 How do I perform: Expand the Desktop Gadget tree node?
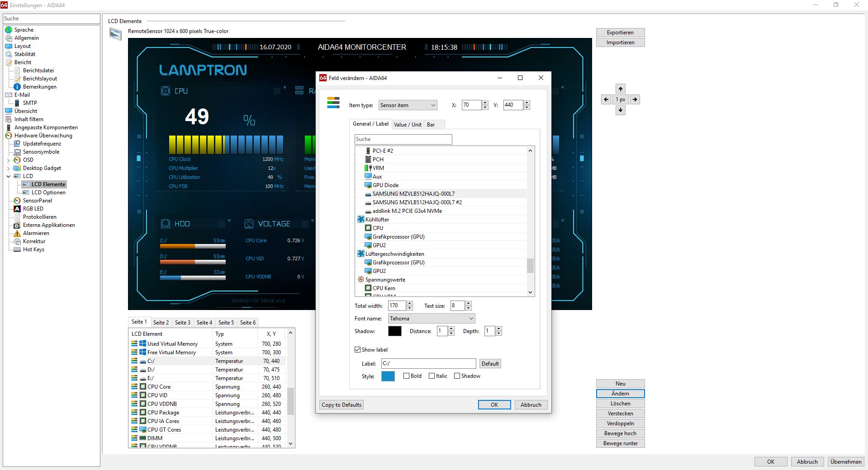click(x=9, y=168)
